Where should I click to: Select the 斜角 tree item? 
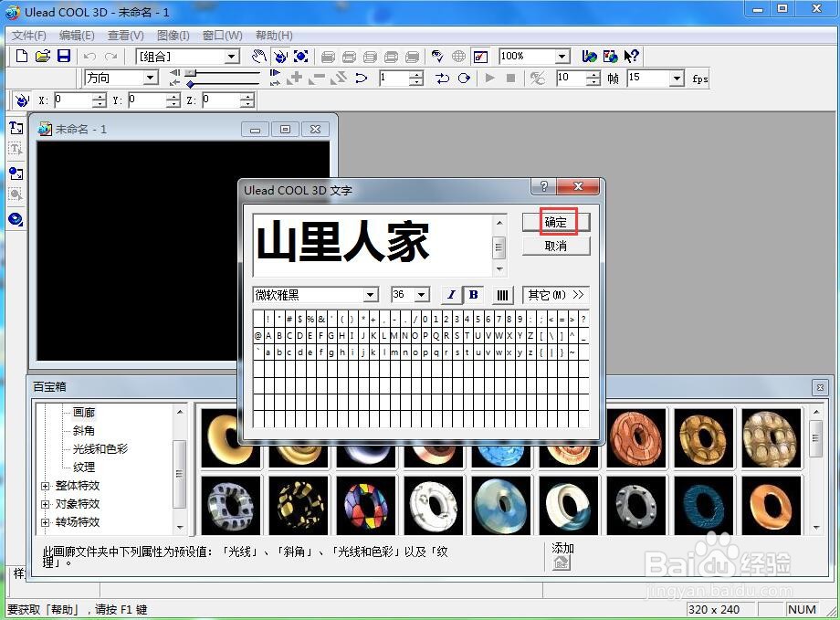click(x=84, y=430)
